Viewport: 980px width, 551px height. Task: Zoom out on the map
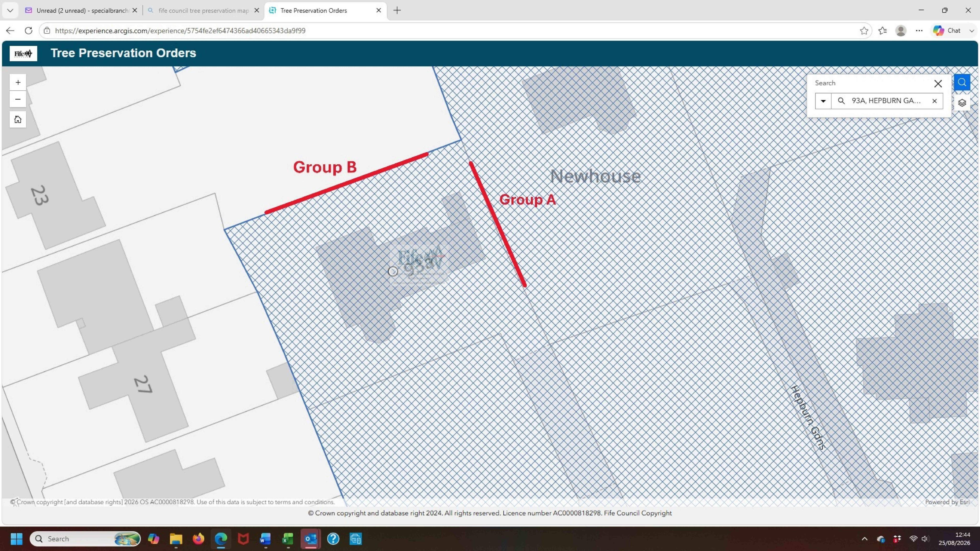coord(18,99)
